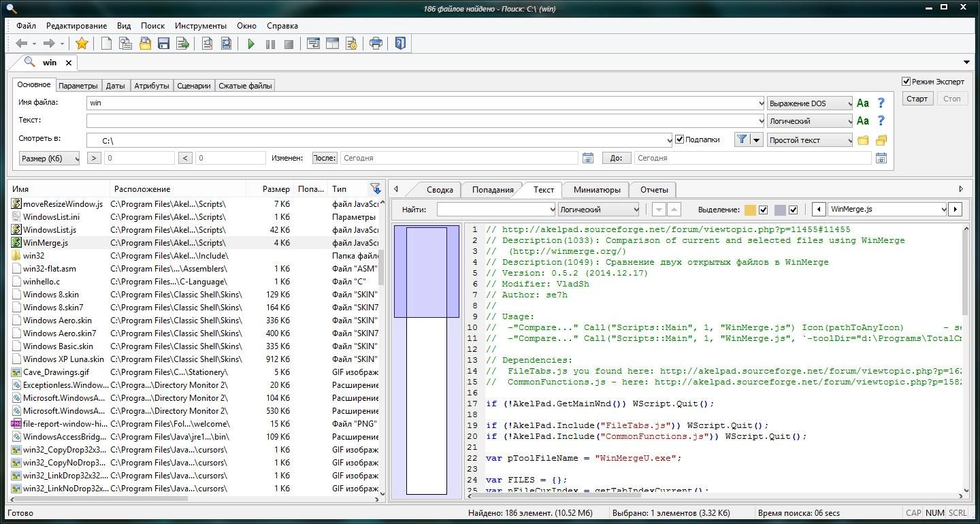The height and width of the screenshot is (524, 980).
Task: Open help book icon in toolbar
Action: coord(400,44)
